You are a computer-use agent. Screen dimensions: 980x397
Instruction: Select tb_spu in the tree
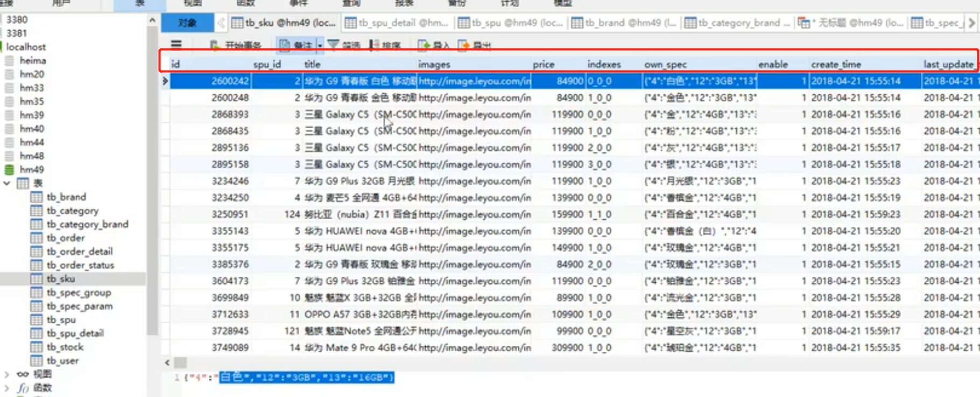tap(61, 320)
